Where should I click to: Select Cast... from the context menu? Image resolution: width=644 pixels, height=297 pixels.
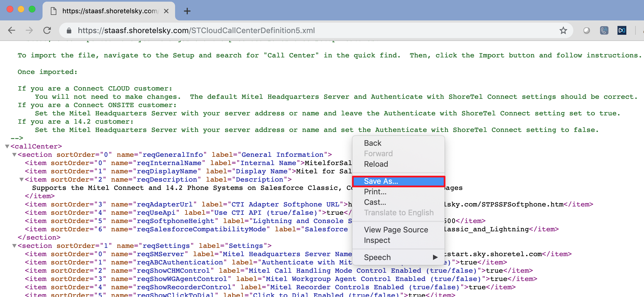[375, 202]
